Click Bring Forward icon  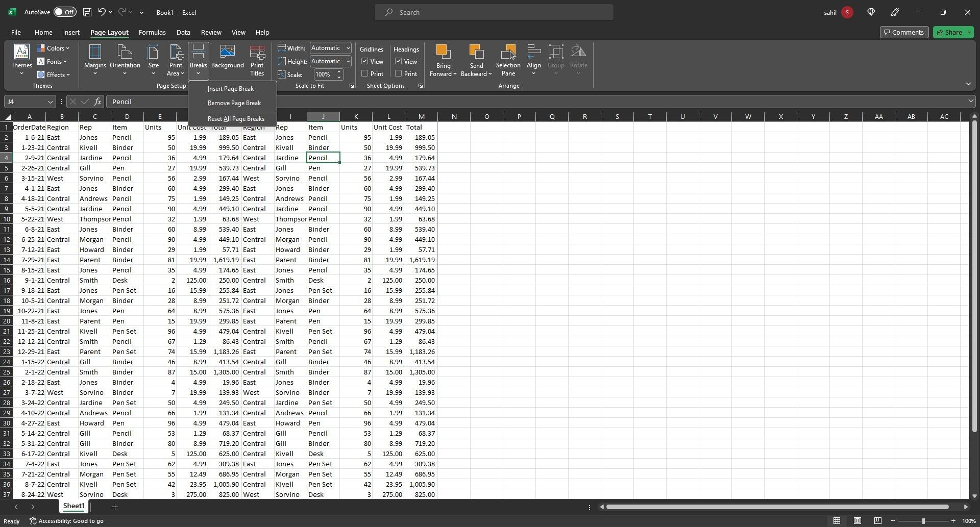point(443,52)
